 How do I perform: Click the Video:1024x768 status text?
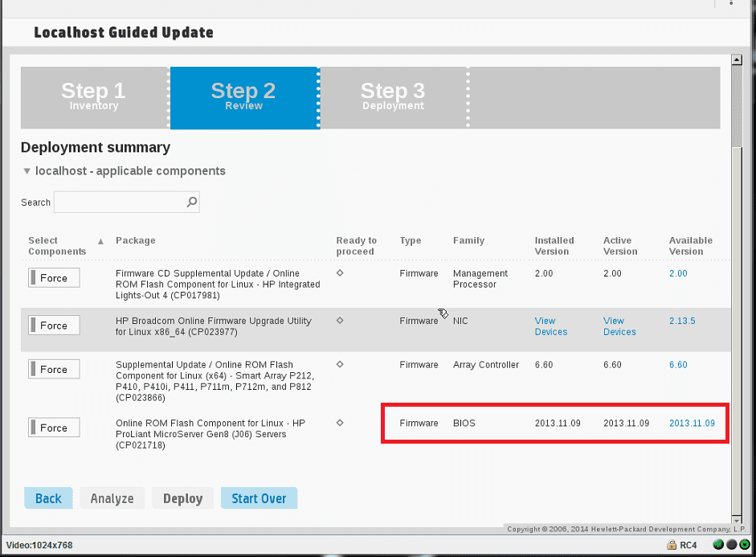[x=39, y=545]
